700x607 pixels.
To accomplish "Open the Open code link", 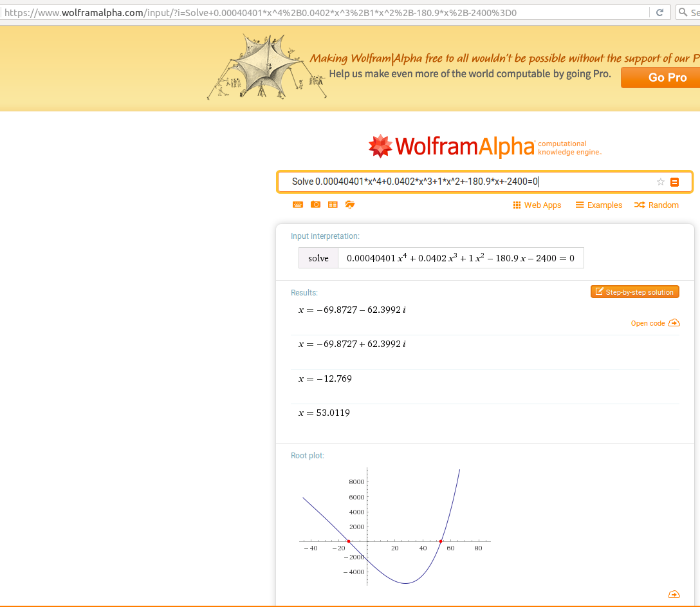I will point(648,323).
